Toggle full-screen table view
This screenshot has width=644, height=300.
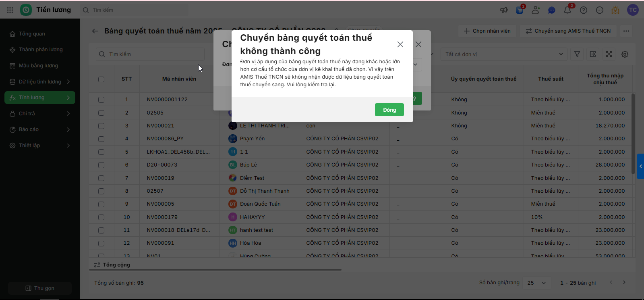tap(609, 54)
